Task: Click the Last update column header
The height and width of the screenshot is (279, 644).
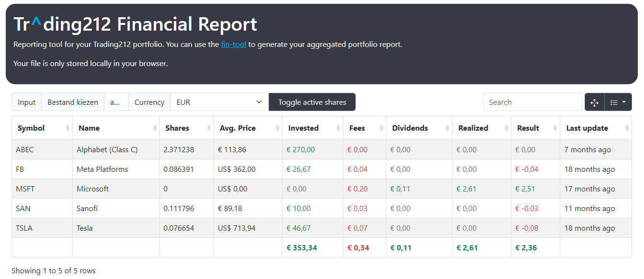Action: pyautogui.click(x=596, y=128)
